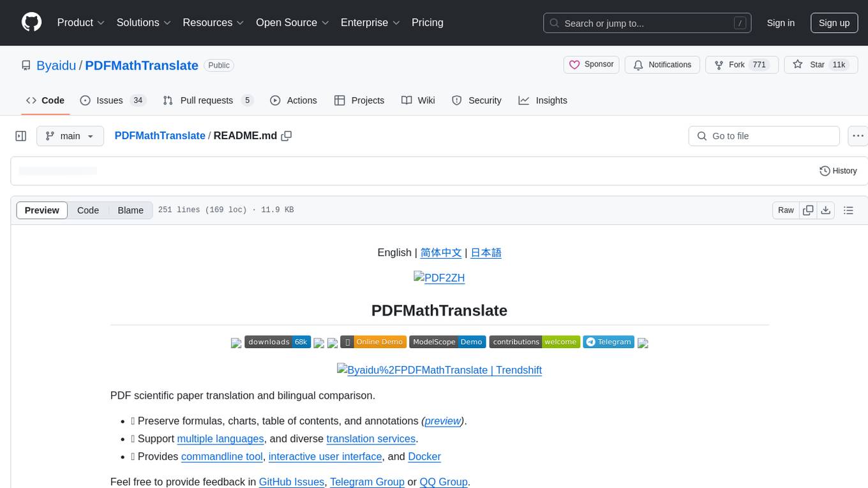868x488 pixels.
Task: Toggle the file tree side panel
Action: [x=21, y=136]
